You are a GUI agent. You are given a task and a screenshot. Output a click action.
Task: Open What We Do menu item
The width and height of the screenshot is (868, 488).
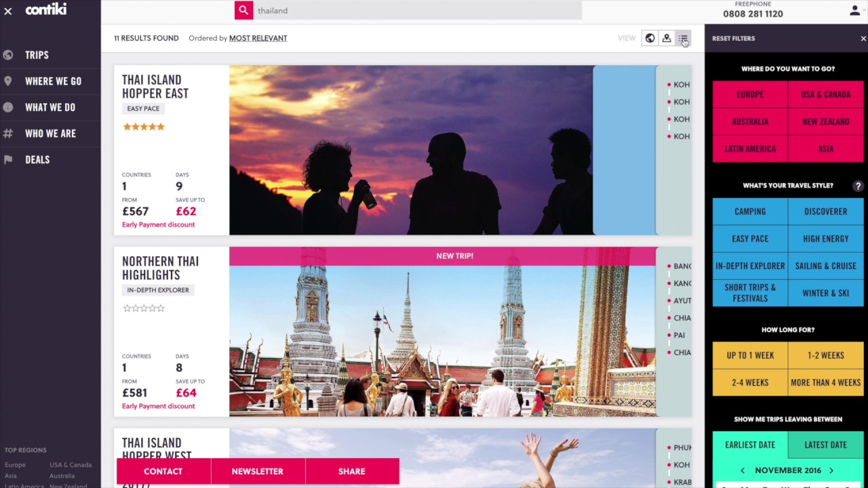point(50,107)
